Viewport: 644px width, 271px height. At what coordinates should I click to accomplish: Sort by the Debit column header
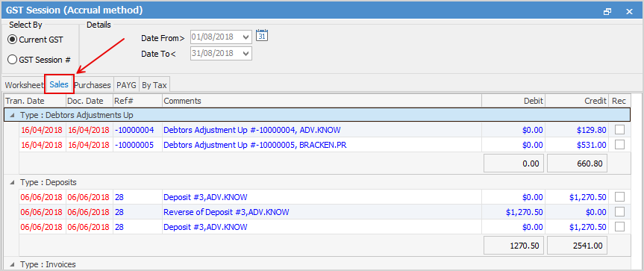[x=513, y=101]
